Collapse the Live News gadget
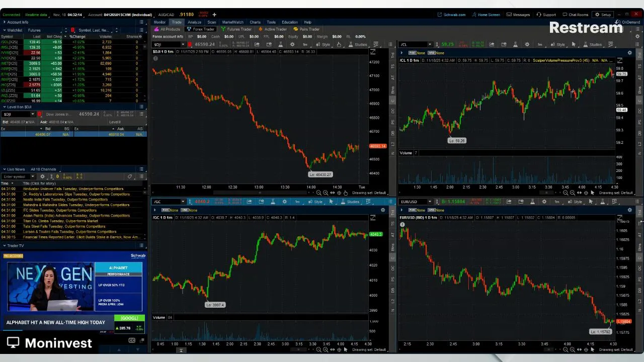 click(4, 169)
